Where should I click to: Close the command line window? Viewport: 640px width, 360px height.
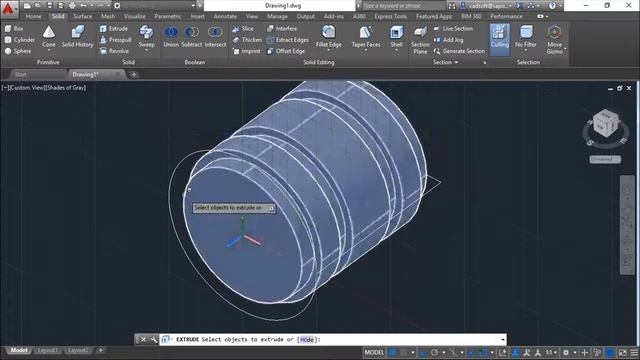coord(143,340)
